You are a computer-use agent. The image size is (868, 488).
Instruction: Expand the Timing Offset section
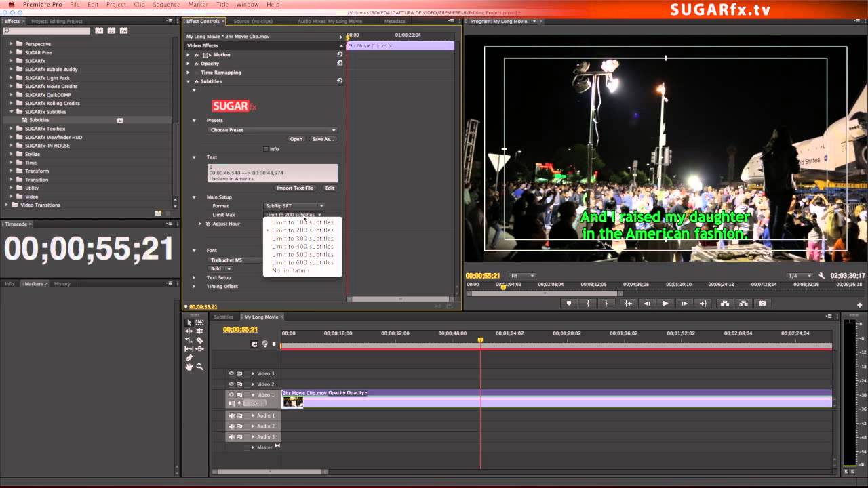(x=194, y=286)
